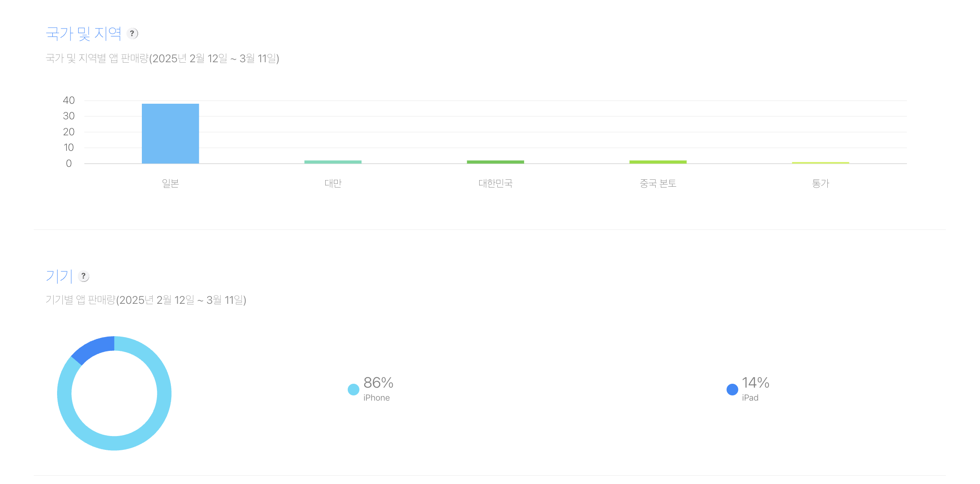Click the 통가 axis label
980x484 pixels.
pyautogui.click(x=820, y=183)
